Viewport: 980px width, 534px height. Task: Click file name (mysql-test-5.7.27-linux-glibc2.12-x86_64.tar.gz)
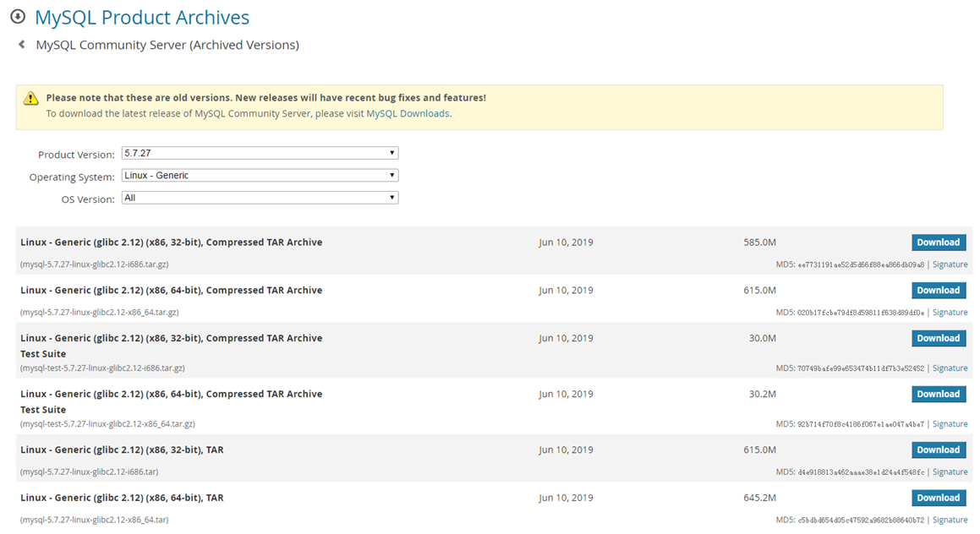tap(107, 423)
